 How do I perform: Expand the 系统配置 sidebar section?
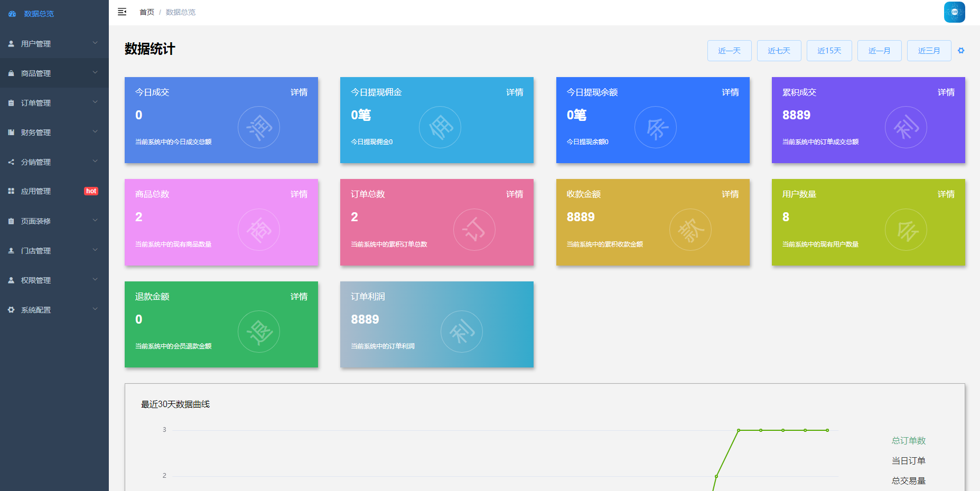click(54, 310)
